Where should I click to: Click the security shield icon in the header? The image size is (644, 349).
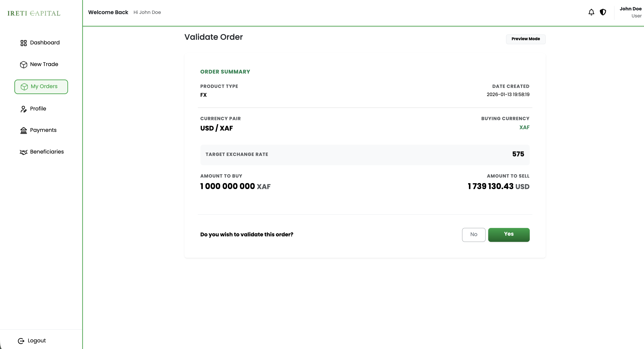pos(603,12)
